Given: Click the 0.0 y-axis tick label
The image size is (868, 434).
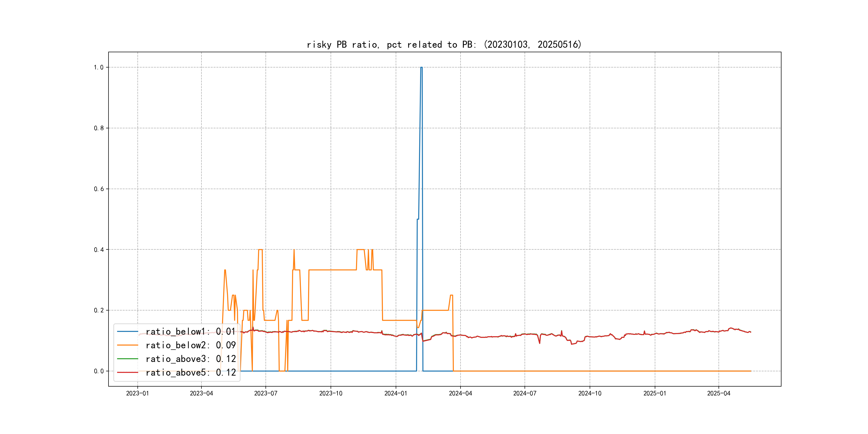Looking at the screenshot, I should 98,371.
